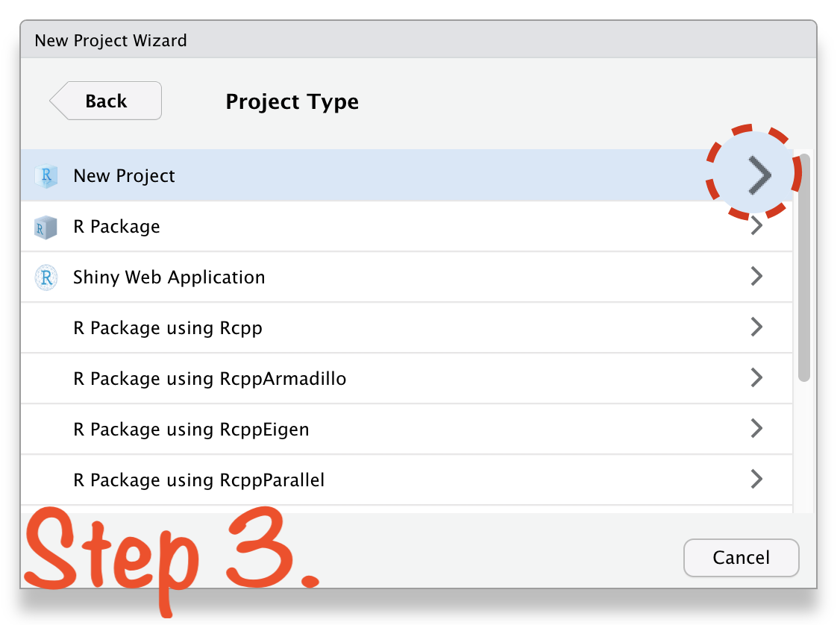Click the R Package box icon
The width and height of the screenshot is (840, 625).
(46, 227)
